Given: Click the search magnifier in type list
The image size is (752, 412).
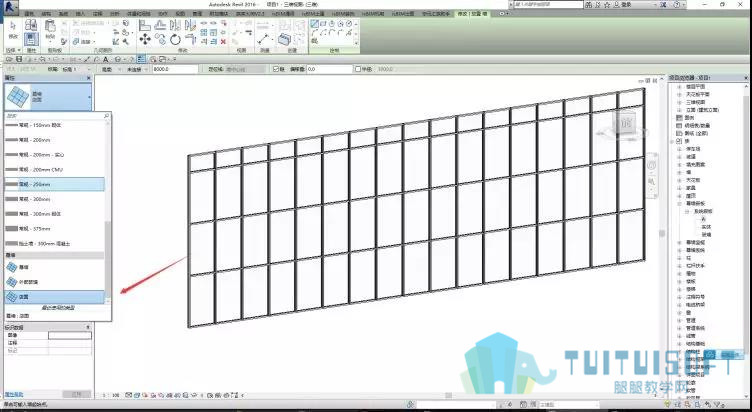Looking at the screenshot, I should [106, 116].
